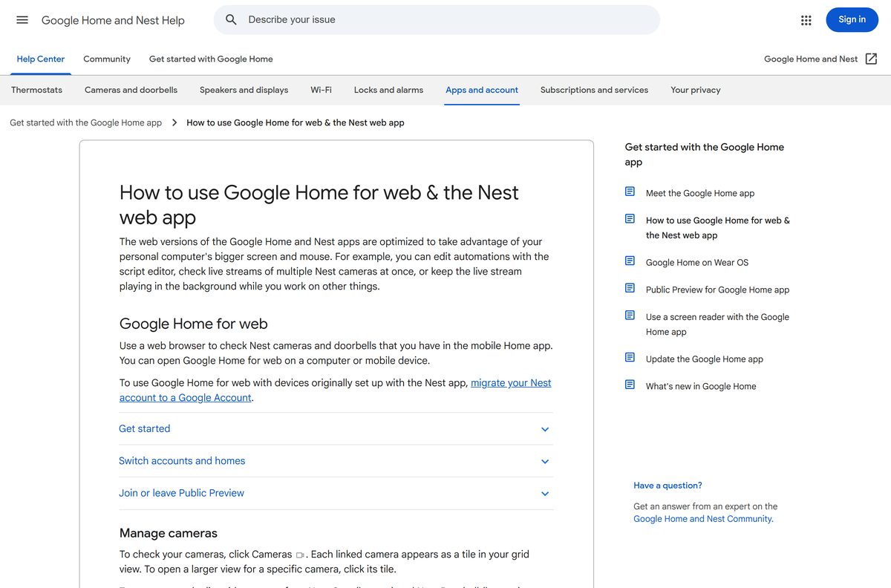Select Speakers and displays category
The width and height of the screenshot is (891, 588).
point(244,90)
